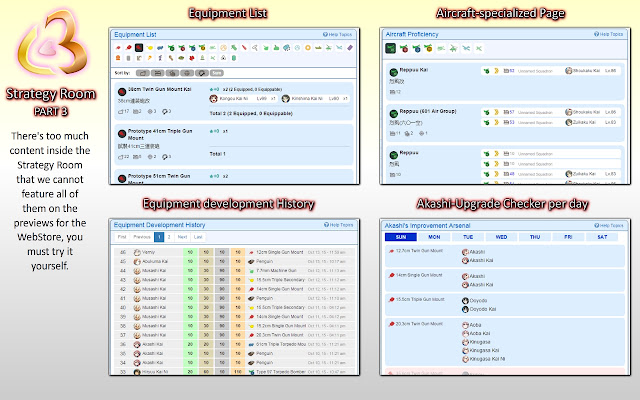Click history row 46 Verniy

(x=234, y=252)
